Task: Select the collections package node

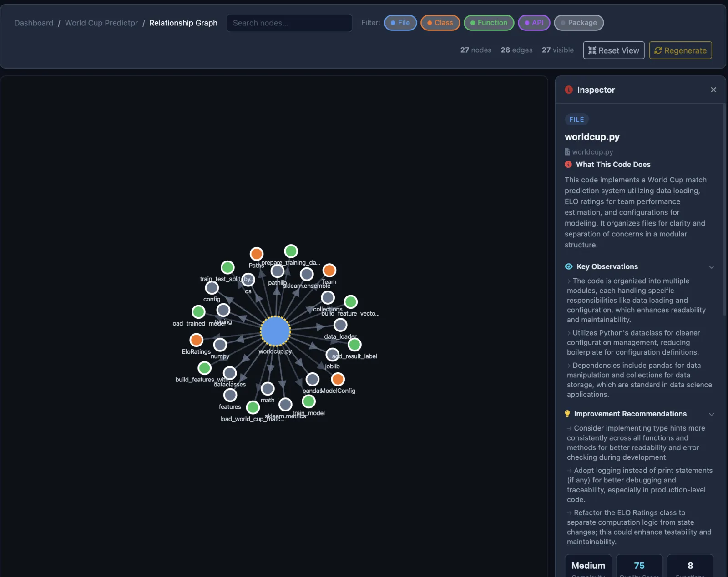Action: point(328,298)
